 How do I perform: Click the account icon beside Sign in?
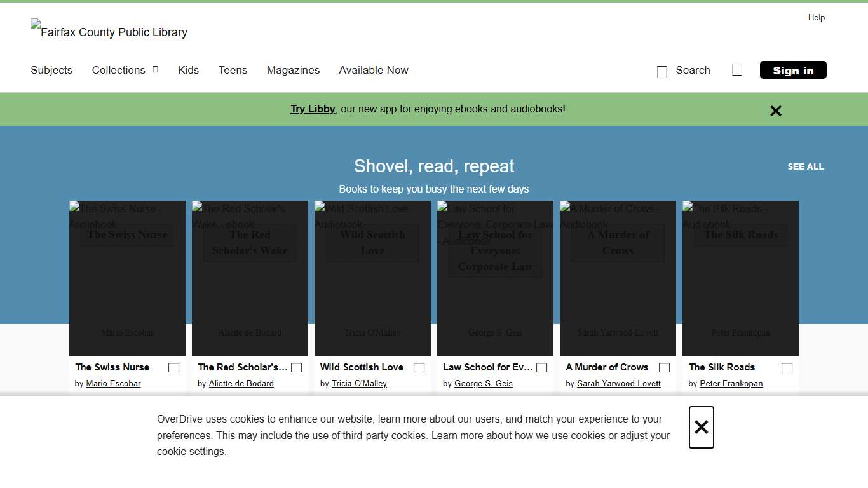737,70
